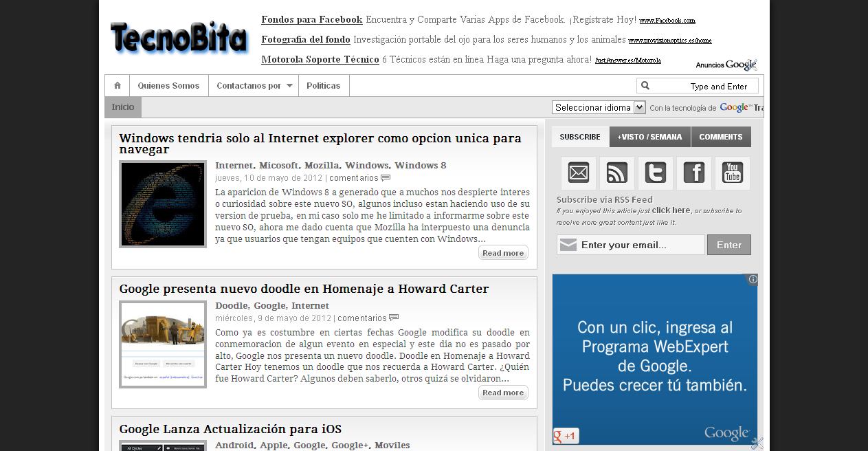Open the Motorola Soporte Técnico ad link
The width and height of the screenshot is (868, 451).
tap(320, 59)
